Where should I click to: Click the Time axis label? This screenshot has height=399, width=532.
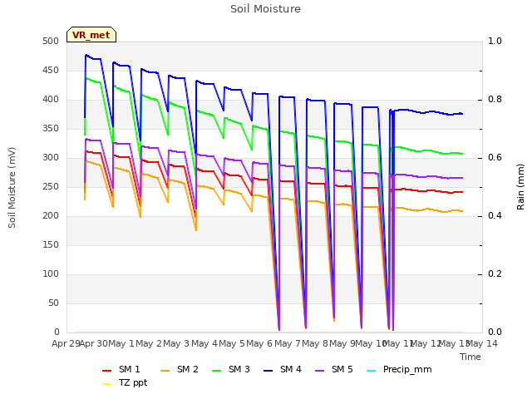coord(470,357)
